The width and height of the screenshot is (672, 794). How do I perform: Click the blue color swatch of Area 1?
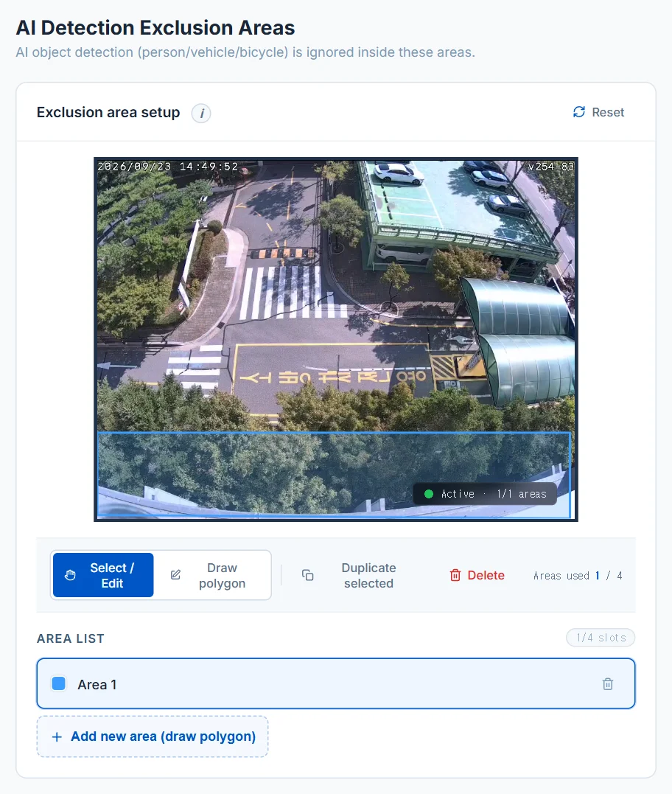click(59, 683)
